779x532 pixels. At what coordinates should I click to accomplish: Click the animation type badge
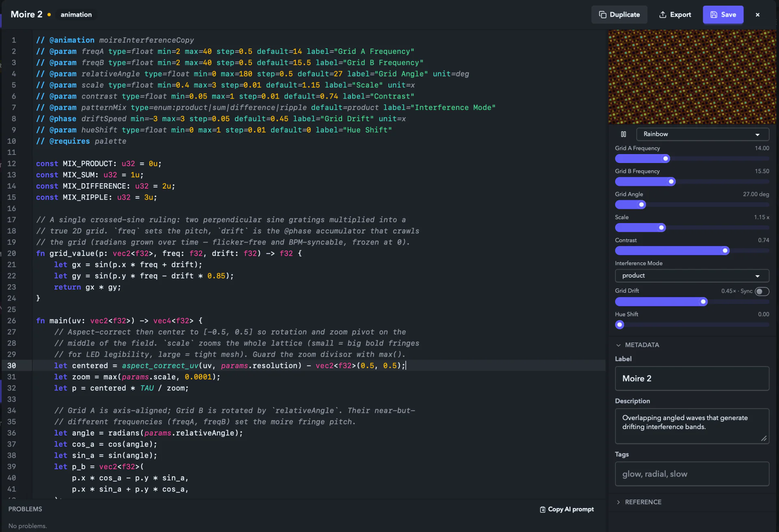point(76,15)
